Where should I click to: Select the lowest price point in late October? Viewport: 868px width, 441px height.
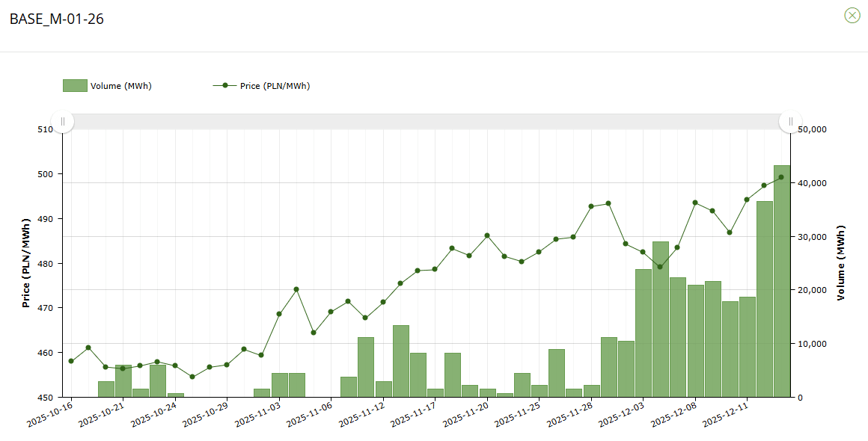pyautogui.click(x=192, y=377)
